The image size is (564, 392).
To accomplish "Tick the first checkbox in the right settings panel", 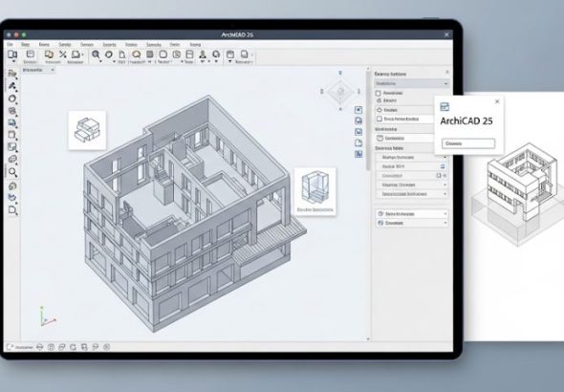I will [x=378, y=93].
